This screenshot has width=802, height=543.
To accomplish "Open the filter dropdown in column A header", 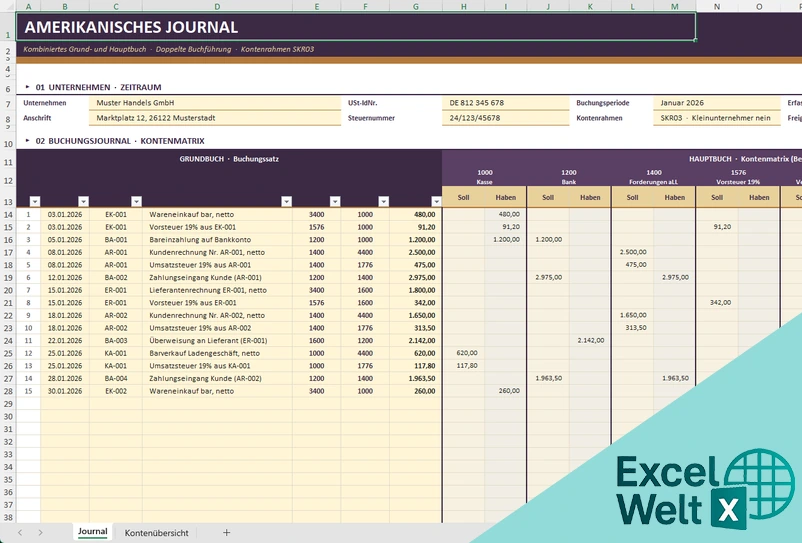I will click(35, 201).
